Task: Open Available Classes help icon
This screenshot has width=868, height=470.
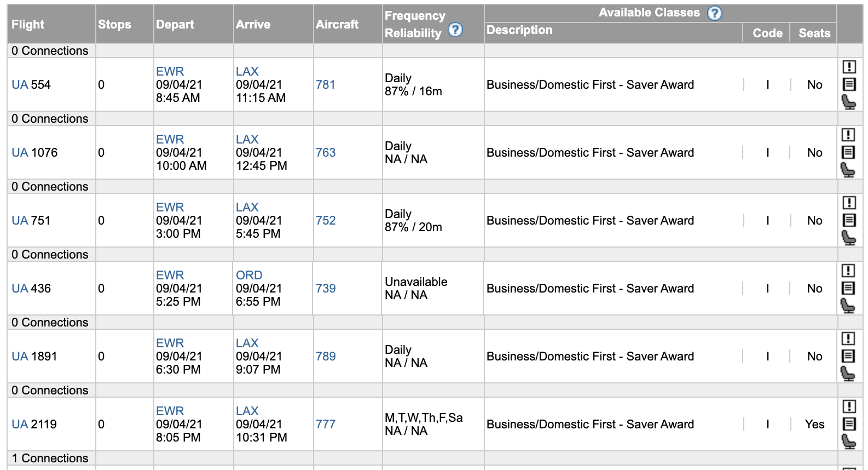Action: (715, 13)
